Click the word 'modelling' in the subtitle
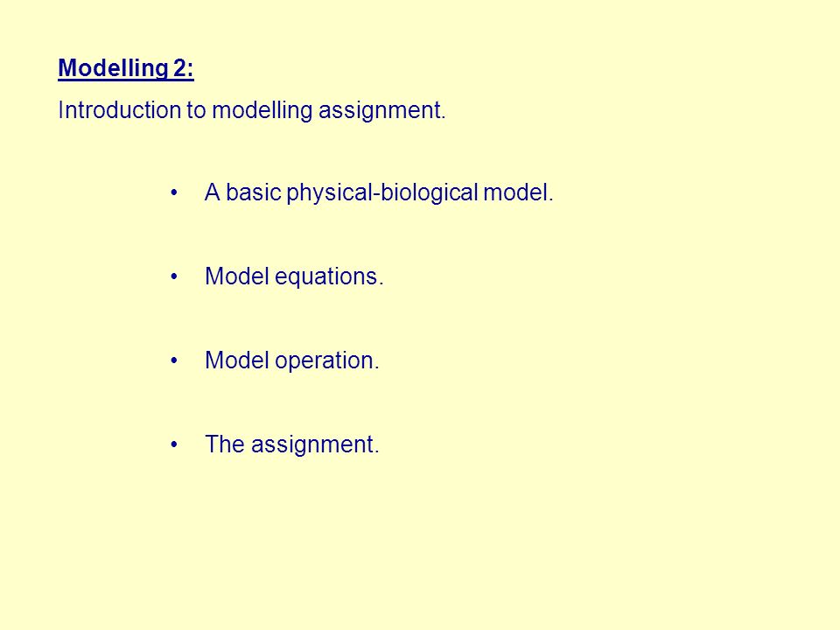The image size is (840, 630). click(262, 111)
